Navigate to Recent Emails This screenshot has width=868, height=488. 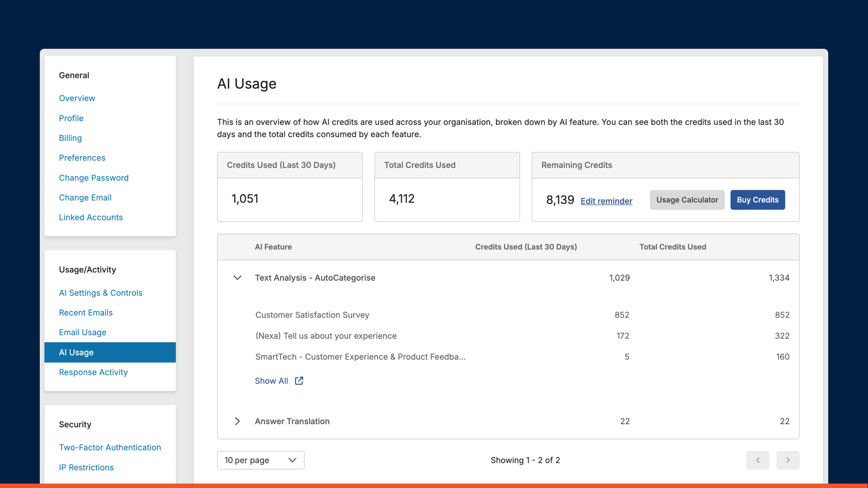click(86, 312)
